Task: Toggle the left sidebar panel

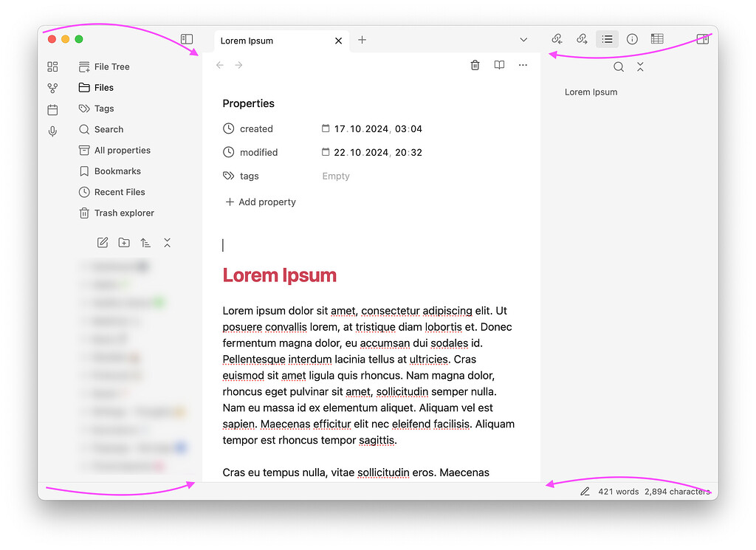Action: 187,38
